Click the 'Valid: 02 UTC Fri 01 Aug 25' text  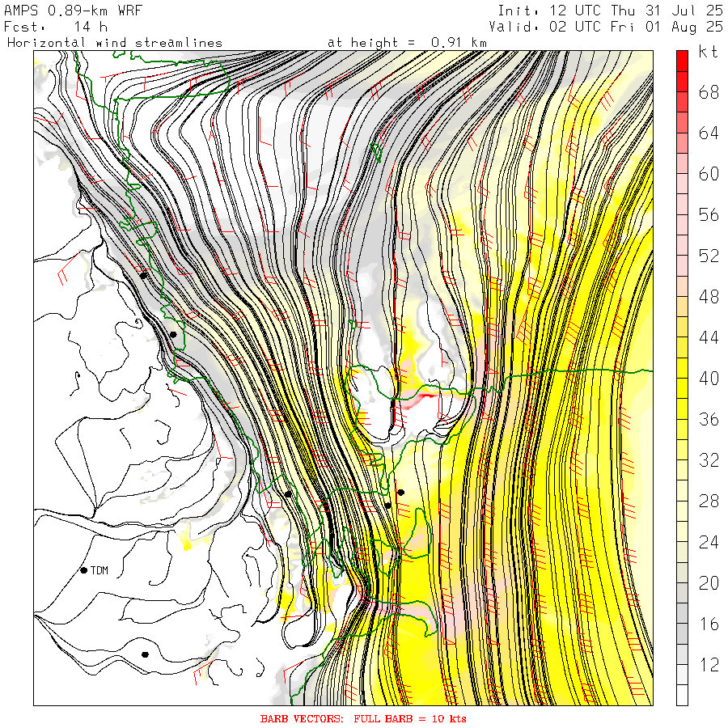606,27
